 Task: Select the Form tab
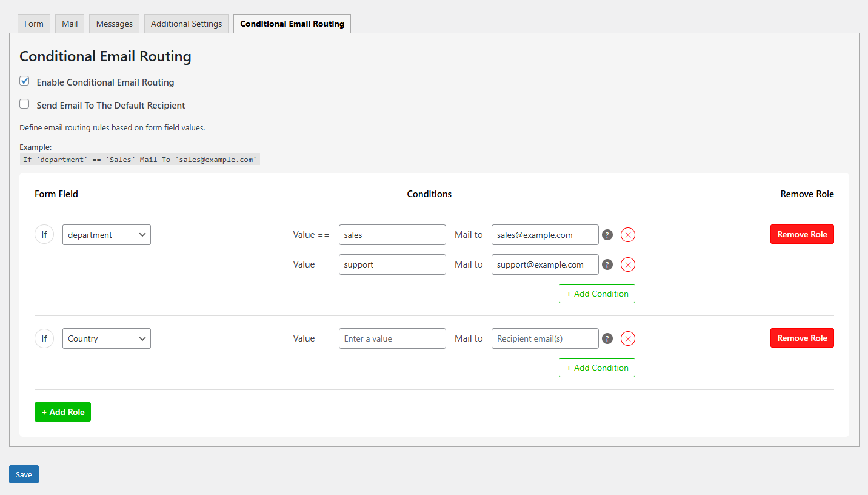(x=34, y=24)
